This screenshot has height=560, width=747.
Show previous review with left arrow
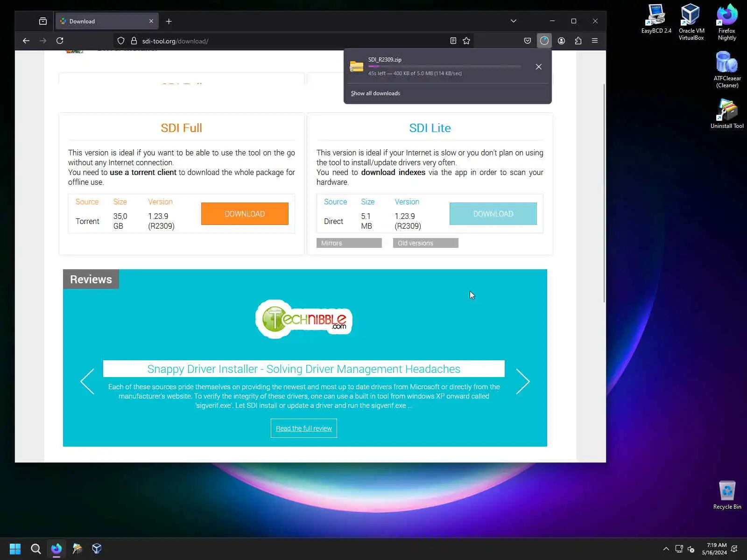(87, 381)
